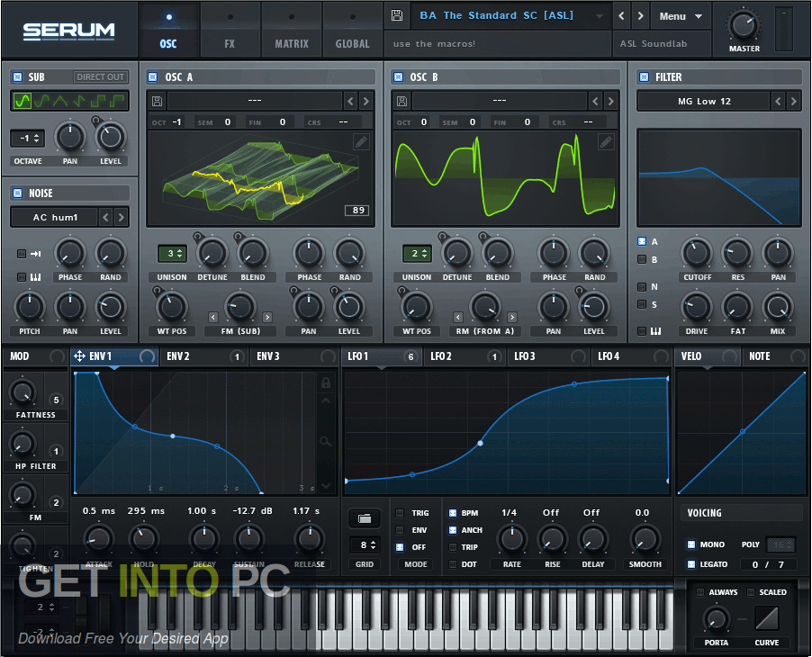The width and height of the screenshot is (812, 657).
Task: Enable LFO TRIG mode
Action: pyautogui.click(x=400, y=513)
